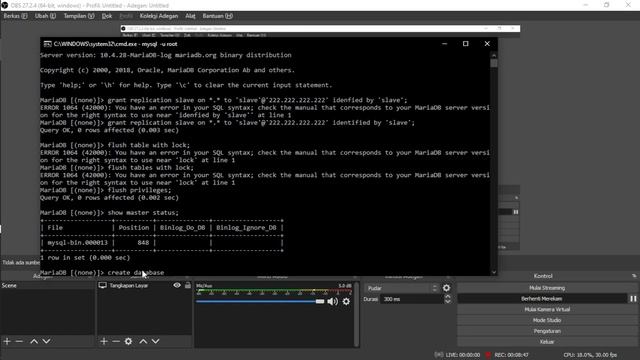Open the Tampilan menu
The height and width of the screenshot is (360, 640).
coord(78,16)
